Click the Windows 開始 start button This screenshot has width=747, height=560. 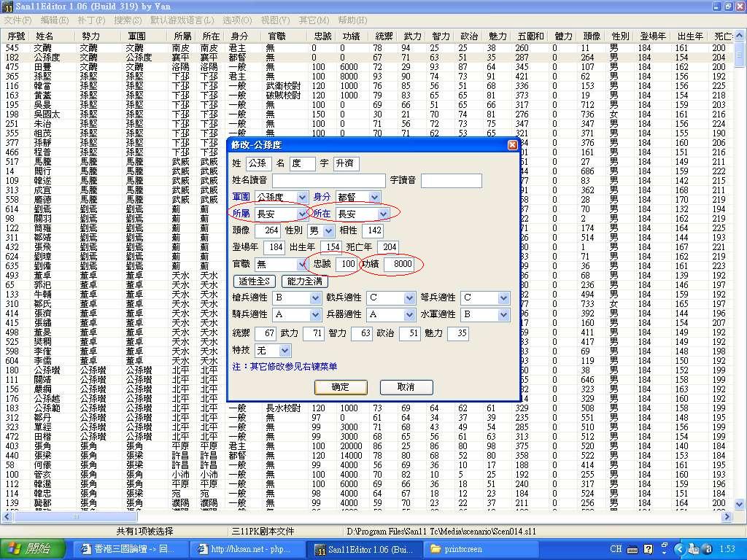[32, 548]
